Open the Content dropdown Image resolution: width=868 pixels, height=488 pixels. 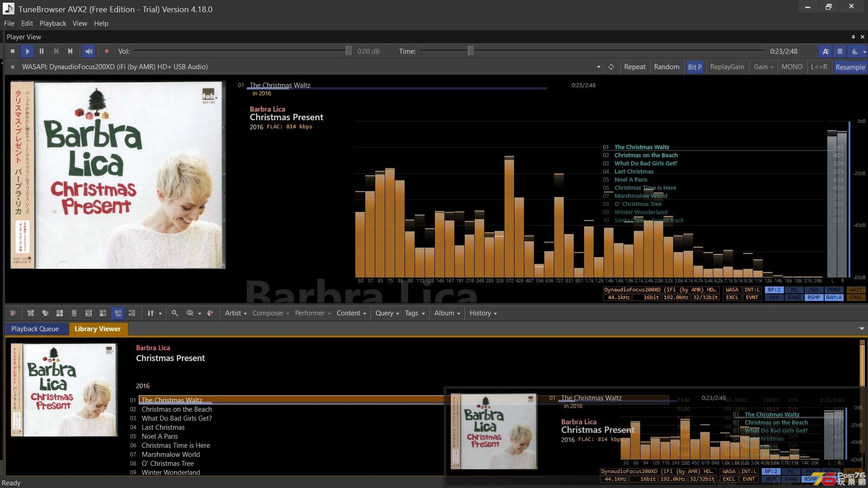(351, 313)
